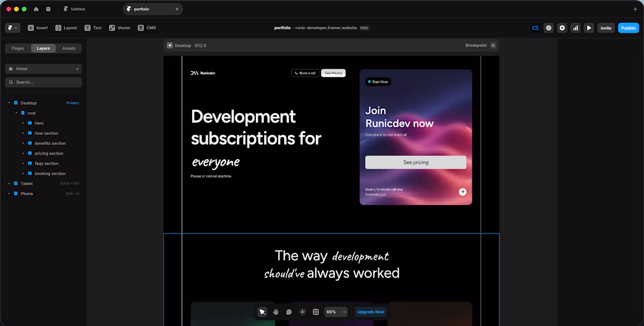
Task: Open the site settings gear icon
Action: (562, 28)
